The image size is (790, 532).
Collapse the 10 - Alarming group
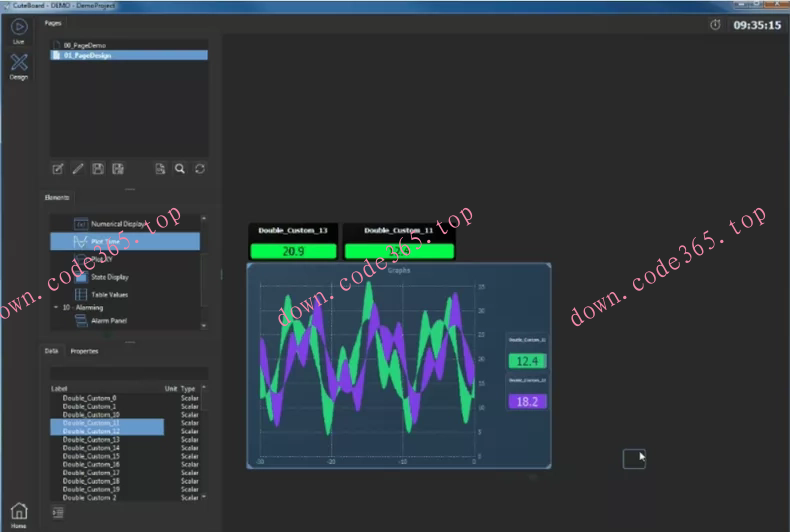click(56, 307)
